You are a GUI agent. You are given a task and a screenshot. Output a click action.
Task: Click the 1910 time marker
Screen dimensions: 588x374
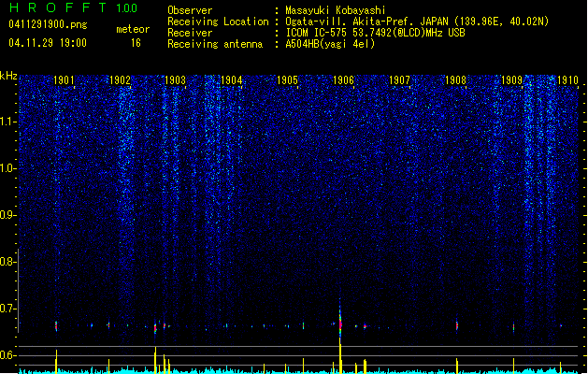pos(567,80)
